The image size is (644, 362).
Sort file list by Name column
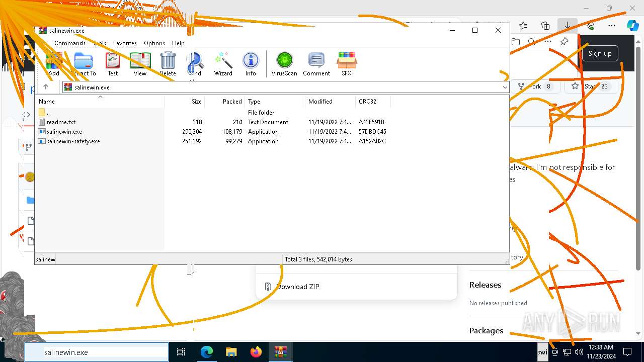click(x=100, y=101)
